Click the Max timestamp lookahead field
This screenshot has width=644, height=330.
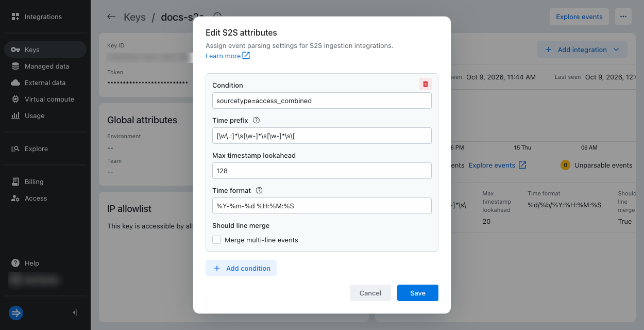[x=322, y=171]
